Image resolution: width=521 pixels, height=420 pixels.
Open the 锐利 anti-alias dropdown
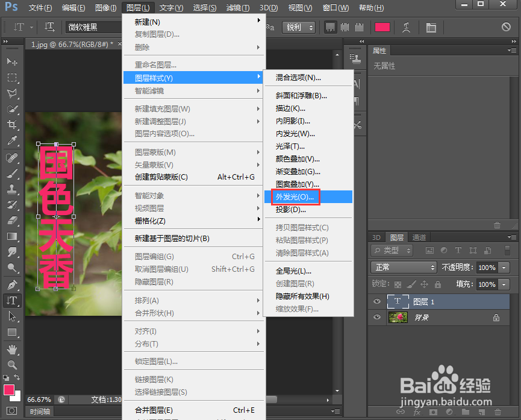pos(298,27)
